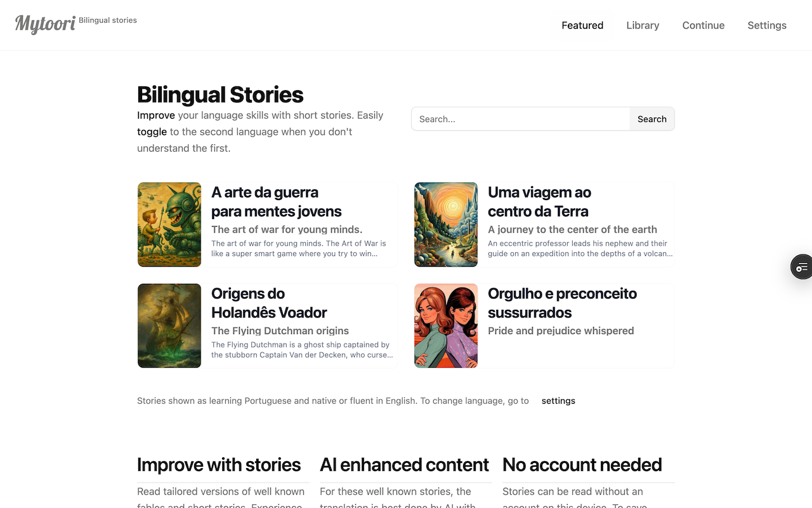
Task: Go to the Library page
Action: 643,25
